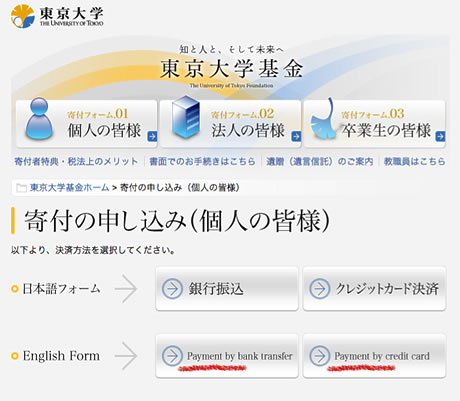Click the blue arrow on the 法人の皆様 card

click(x=296, y=136)
